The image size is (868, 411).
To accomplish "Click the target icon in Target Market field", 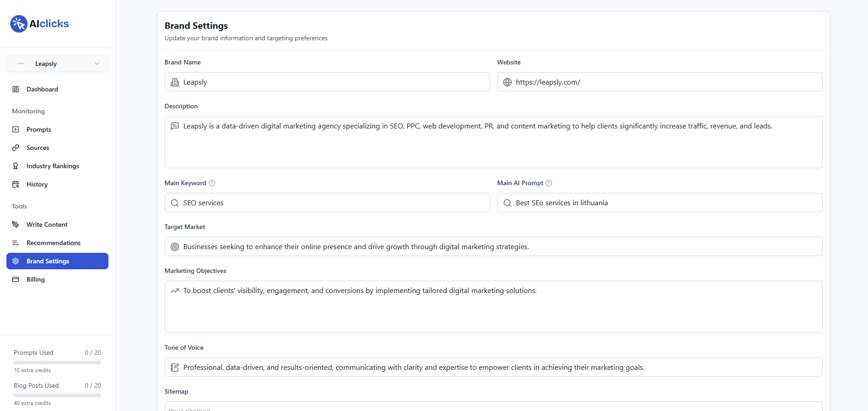I will coord(175,247).
